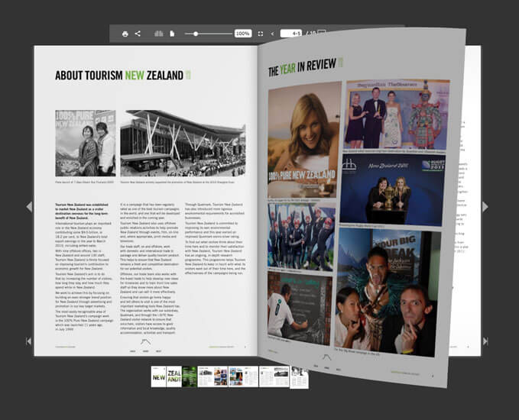Click the Shanghai Expo pavilion photo
The image size is (519, 420).
click(183, 143)
